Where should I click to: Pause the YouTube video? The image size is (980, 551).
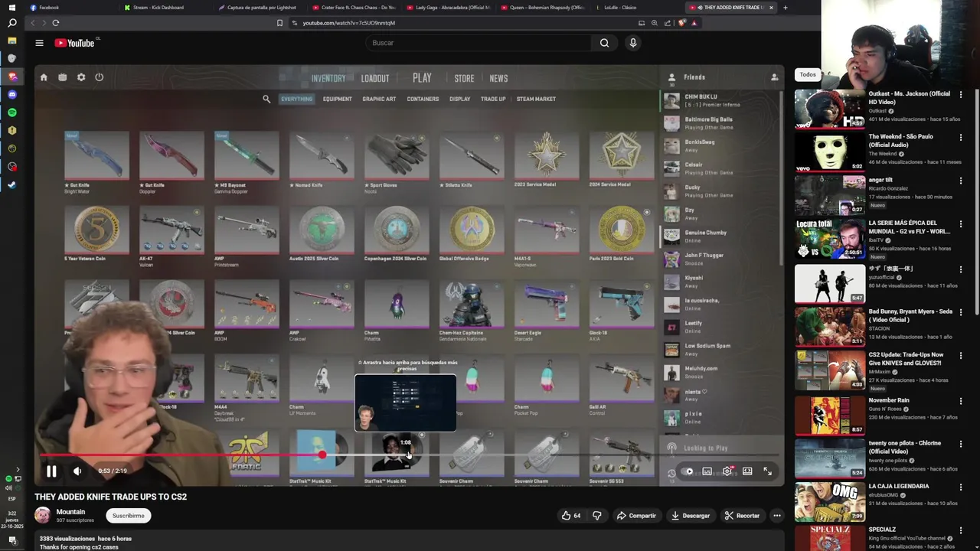[51, 471]
